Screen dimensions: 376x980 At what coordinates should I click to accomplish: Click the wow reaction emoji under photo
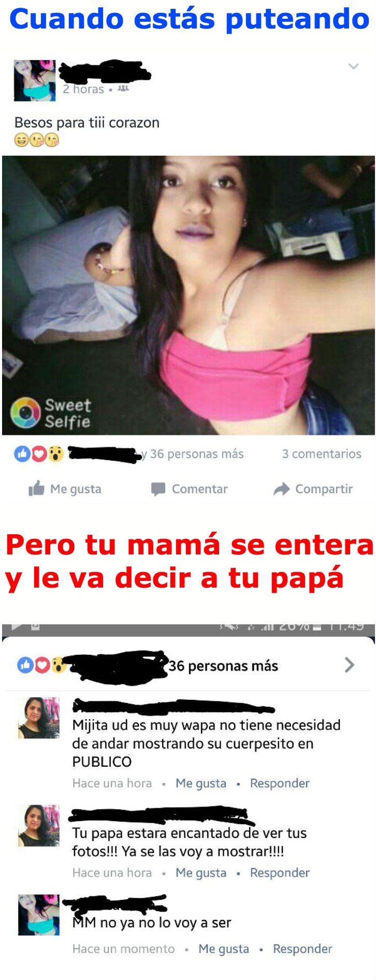[x=55, y=455]
